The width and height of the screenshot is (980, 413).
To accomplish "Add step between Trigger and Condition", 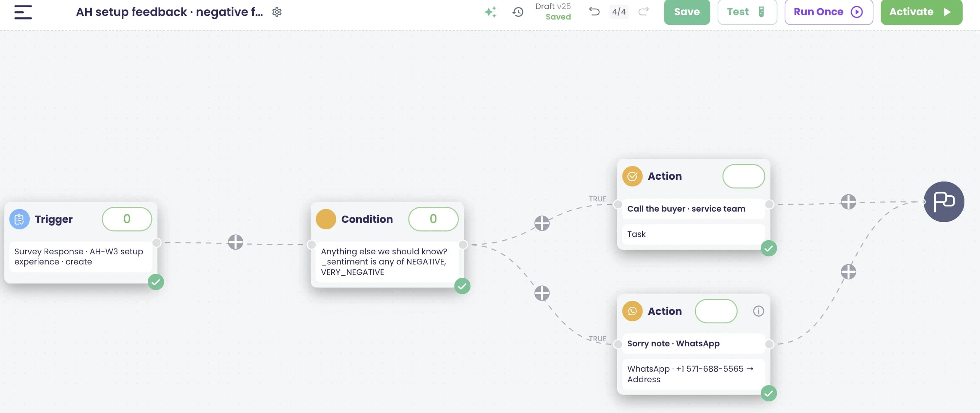I will [236, 242].
